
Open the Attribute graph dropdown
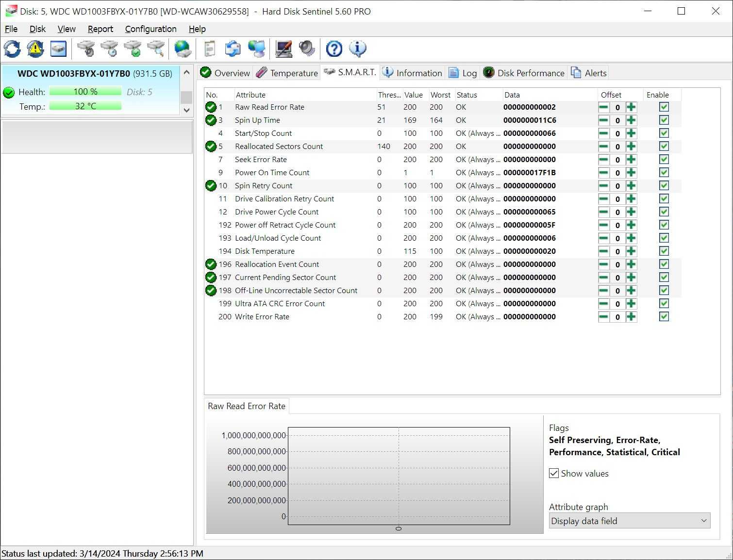click(x=630, y=521)
